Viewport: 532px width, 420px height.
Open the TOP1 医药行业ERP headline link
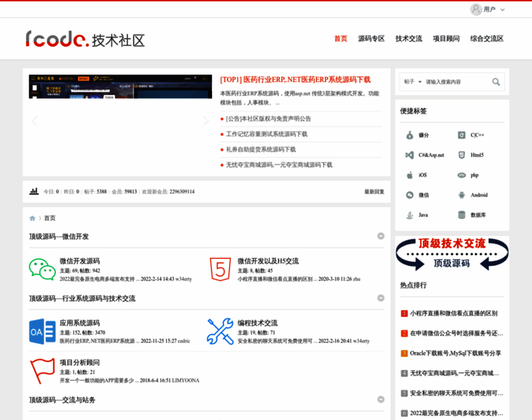coord(295,80)
